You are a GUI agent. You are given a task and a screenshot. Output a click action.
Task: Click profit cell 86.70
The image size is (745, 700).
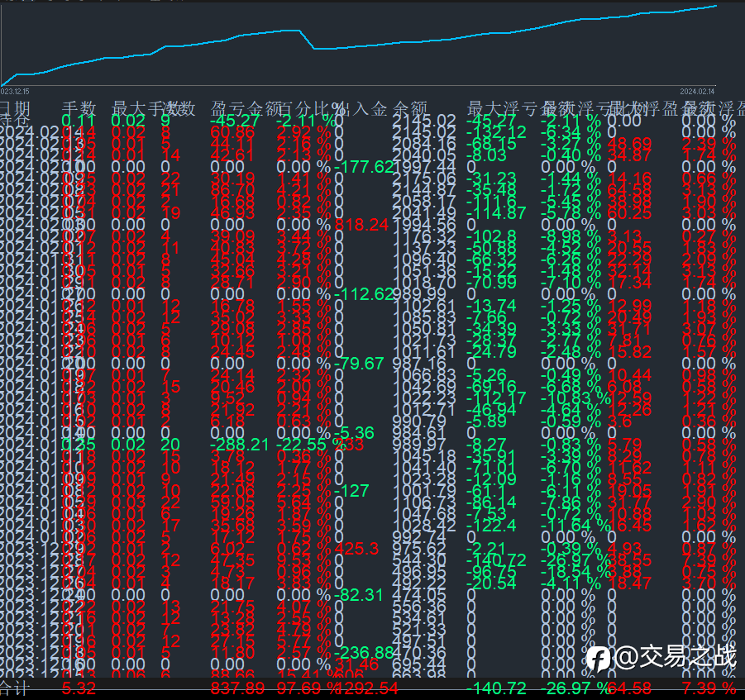point(233,190)
